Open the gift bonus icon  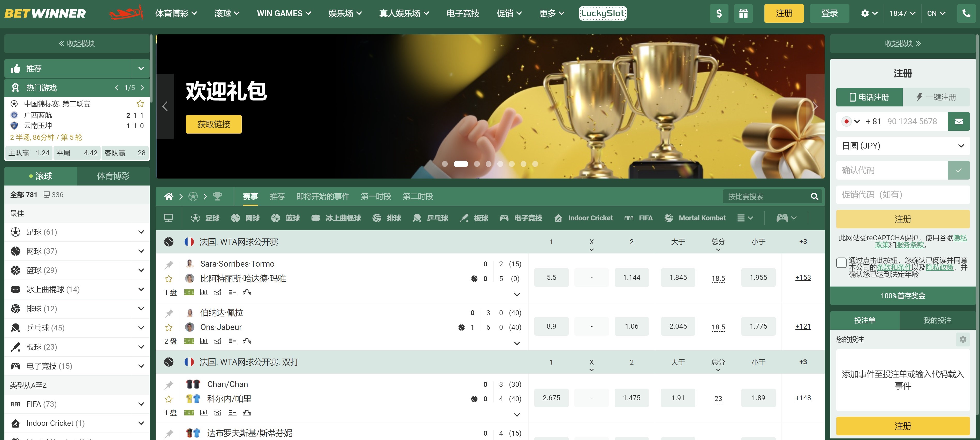(x=743, y=14)
